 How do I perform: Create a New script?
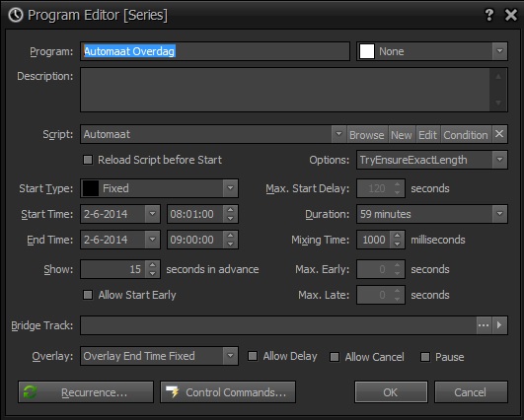coord(402,134)
